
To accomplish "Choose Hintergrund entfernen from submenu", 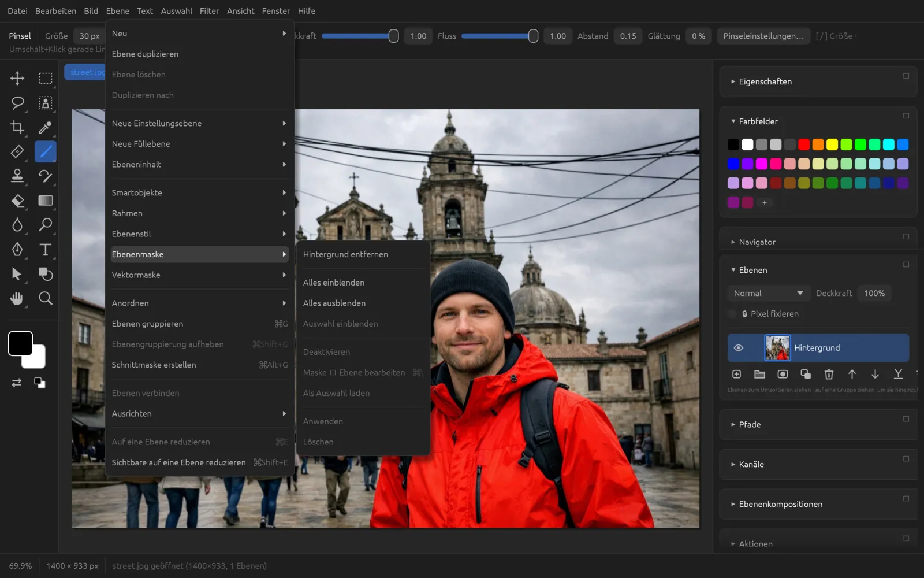I will click(363, 254).
